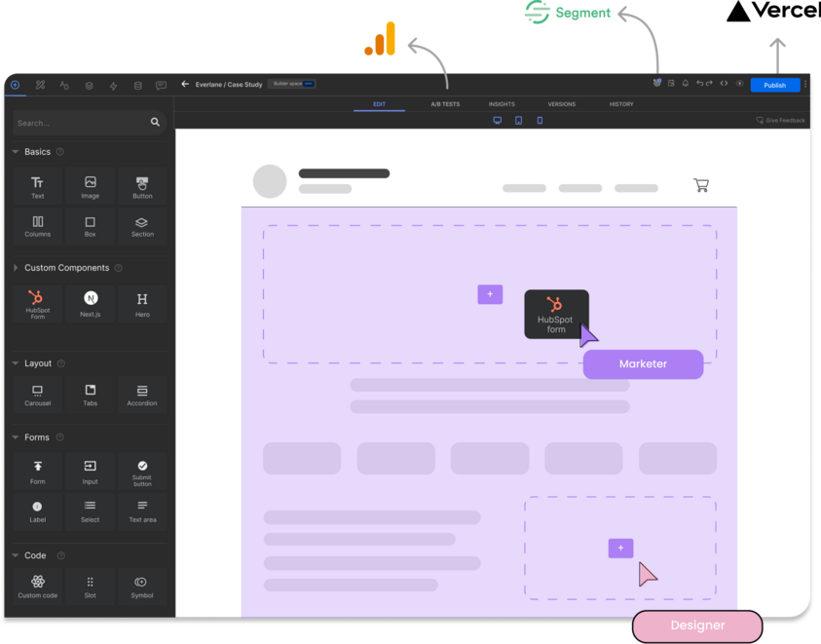This screenshot has width=821, height=644.
Task: Select the Slot component
Action: [90, 587]
